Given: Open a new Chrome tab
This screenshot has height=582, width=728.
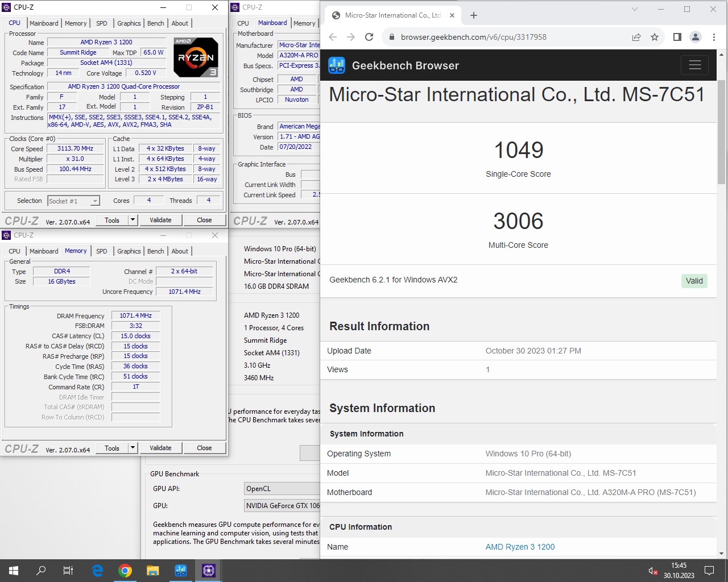Looking at the screenshot, I should click(474, 15).
